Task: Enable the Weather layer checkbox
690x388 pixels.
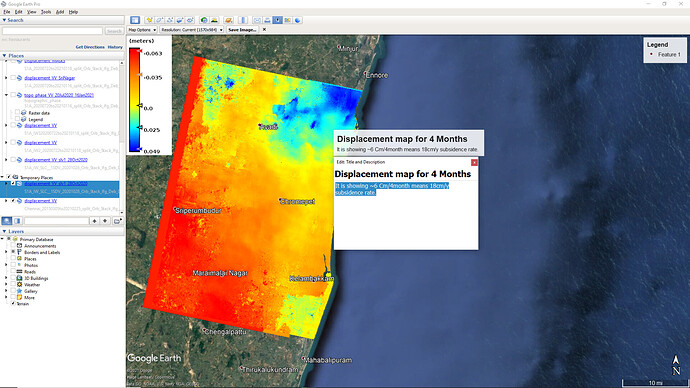Action: click(x=13, y=285)
